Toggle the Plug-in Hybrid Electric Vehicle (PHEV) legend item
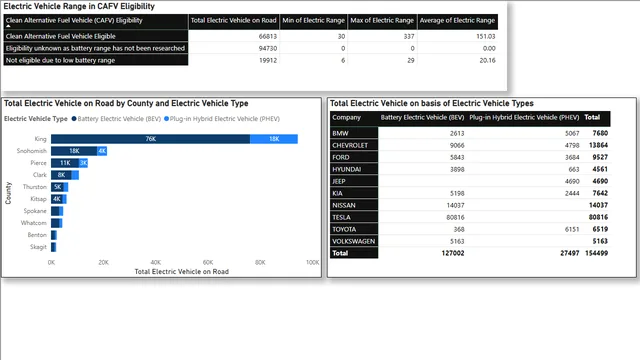The height and width of the screenshot is (360, 640). (222, 119)
